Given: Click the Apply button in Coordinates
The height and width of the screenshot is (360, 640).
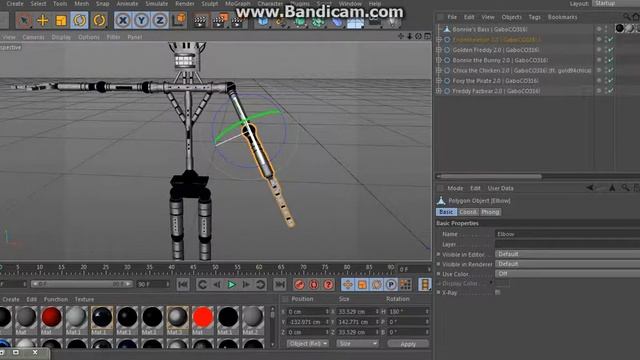Looking at the screenshot, I should pyautogui.click(x=408, y=344).
